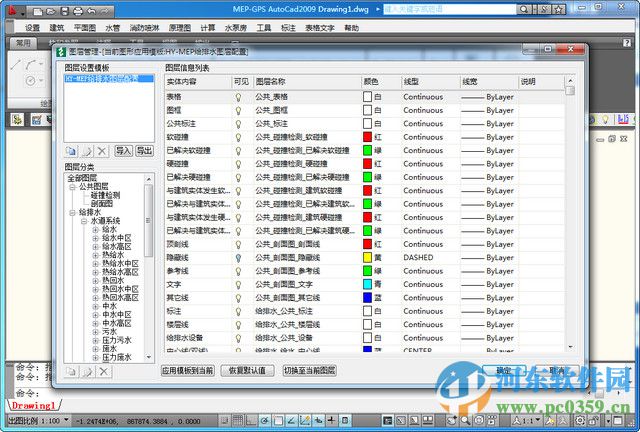
Task: Expand the 中水高区 tree node
Action: click(96, 323)
